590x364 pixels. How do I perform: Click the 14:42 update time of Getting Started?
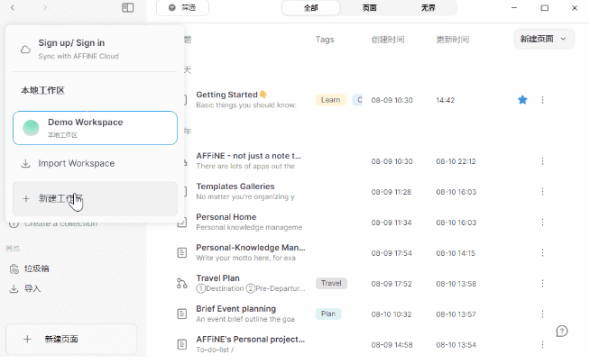pyautogui.click(x=445, y=100)
